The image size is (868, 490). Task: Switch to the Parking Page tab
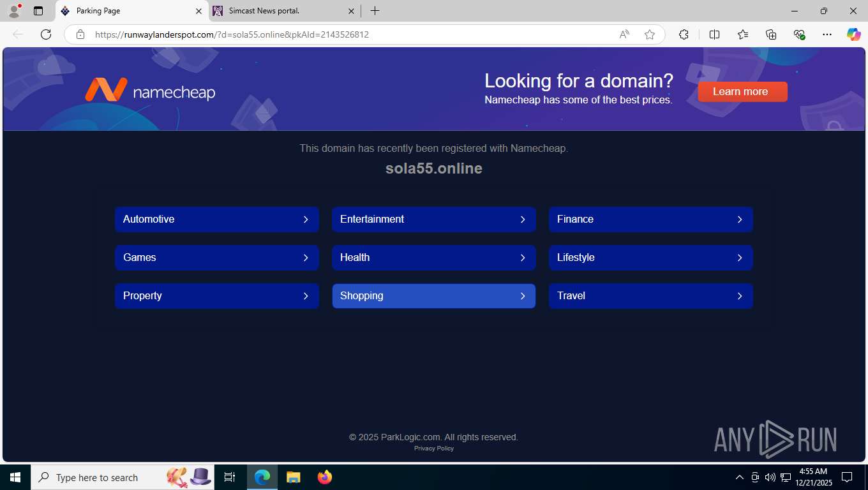(132, 11)
